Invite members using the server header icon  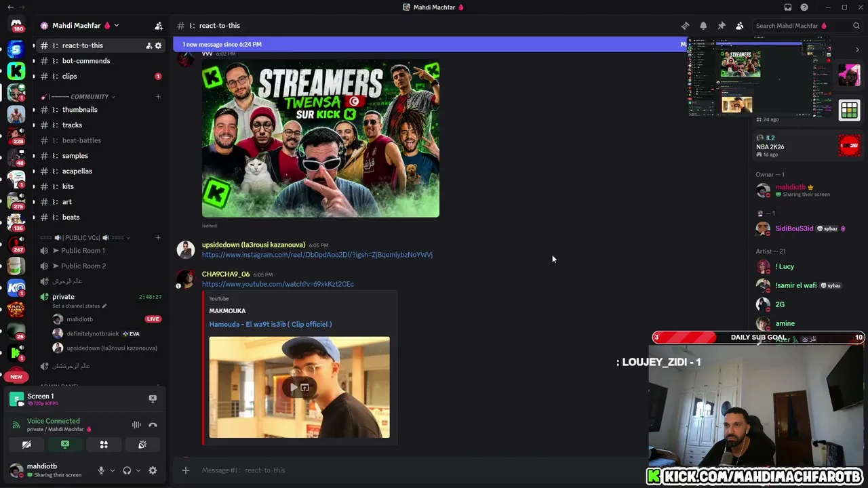pyautogui.click(x=159, y=26)
